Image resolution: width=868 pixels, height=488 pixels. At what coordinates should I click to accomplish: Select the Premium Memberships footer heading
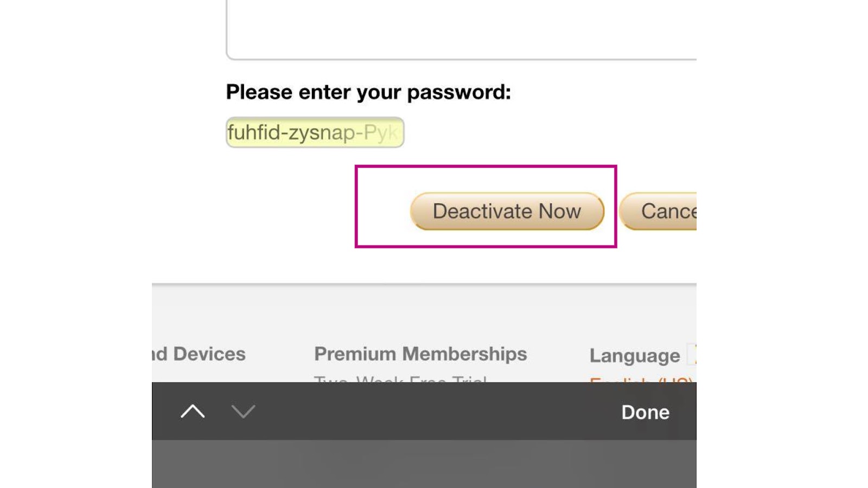(420, 354)
